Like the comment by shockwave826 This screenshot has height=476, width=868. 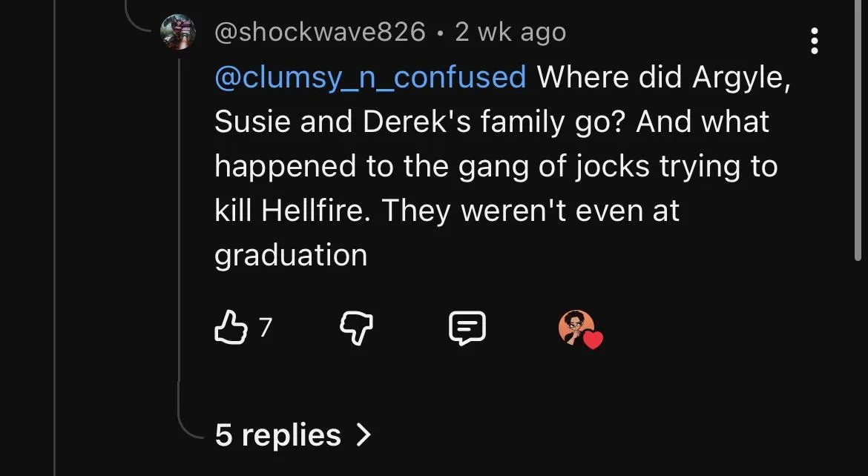pyautogui.click(x=231, y=328)
